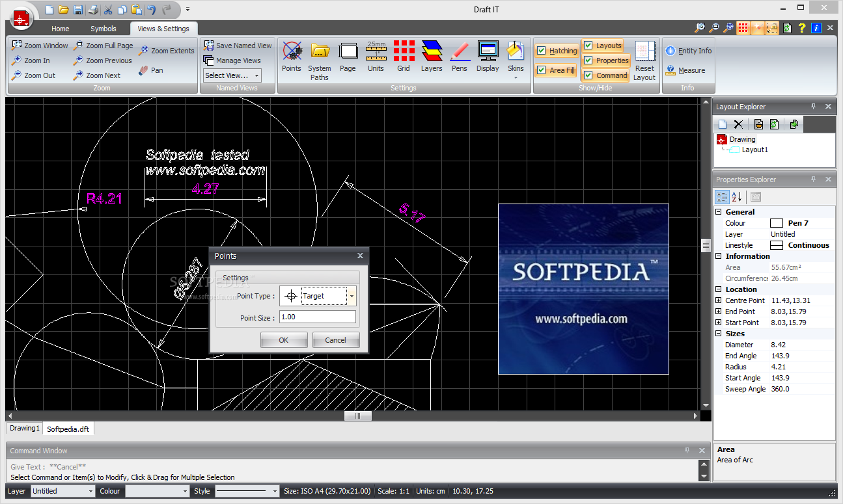Click Cancel in the Points dialog
843x504 pixels.
click(x=336, y=340)
